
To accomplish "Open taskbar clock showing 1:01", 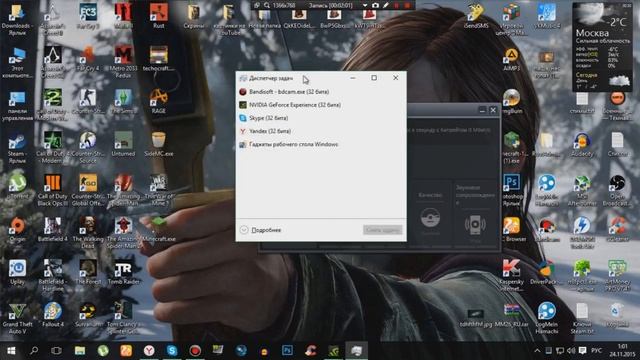I will (622, 351).
